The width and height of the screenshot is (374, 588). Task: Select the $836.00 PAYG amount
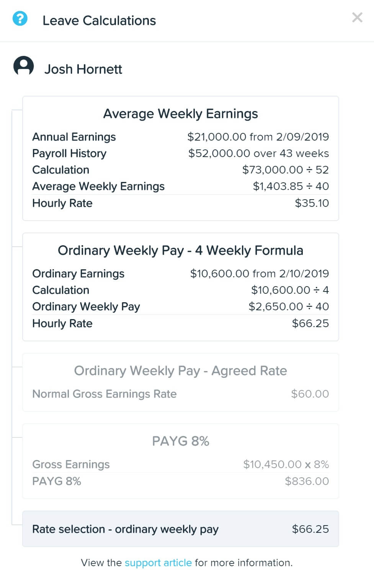tap(307, 481)
